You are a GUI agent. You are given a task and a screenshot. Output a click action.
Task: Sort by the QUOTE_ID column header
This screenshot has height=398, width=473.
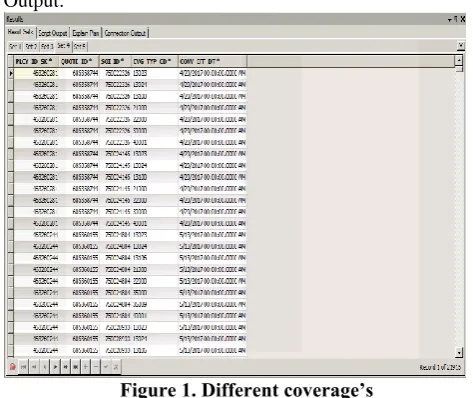pos(79,61)
